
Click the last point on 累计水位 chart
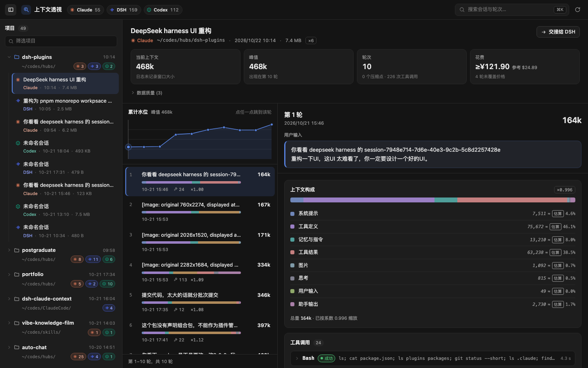272,125
